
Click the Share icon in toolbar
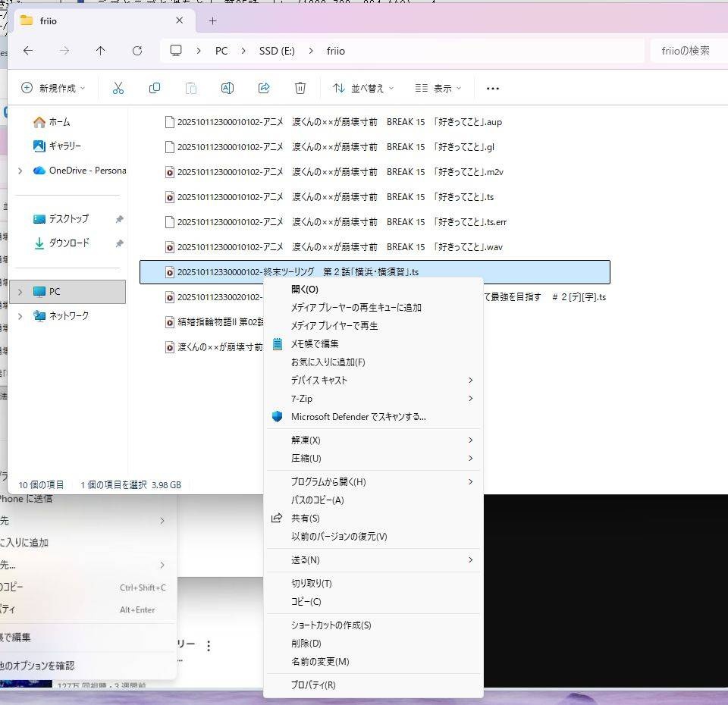click(x=264, y=88)
